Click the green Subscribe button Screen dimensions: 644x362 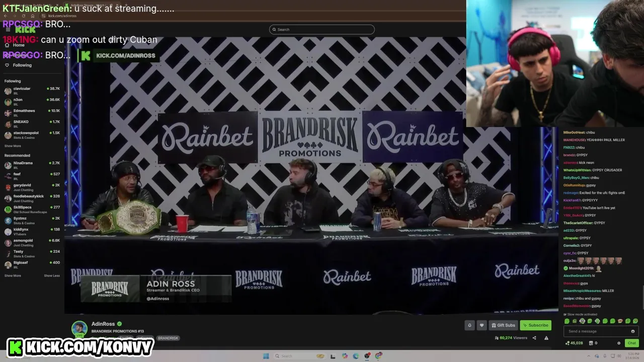536,325
